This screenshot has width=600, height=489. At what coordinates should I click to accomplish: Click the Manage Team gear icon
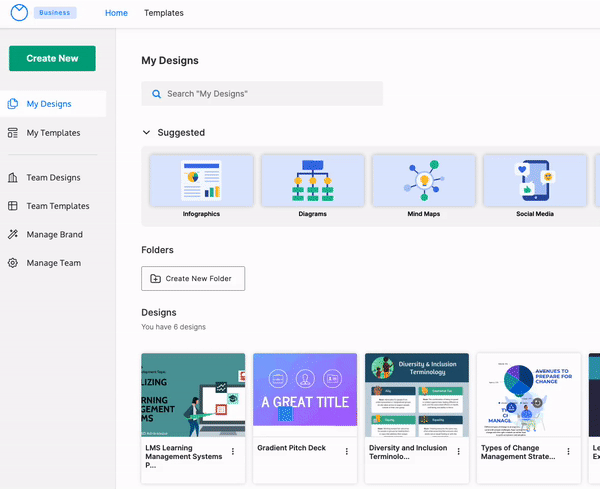click(13, 263)
